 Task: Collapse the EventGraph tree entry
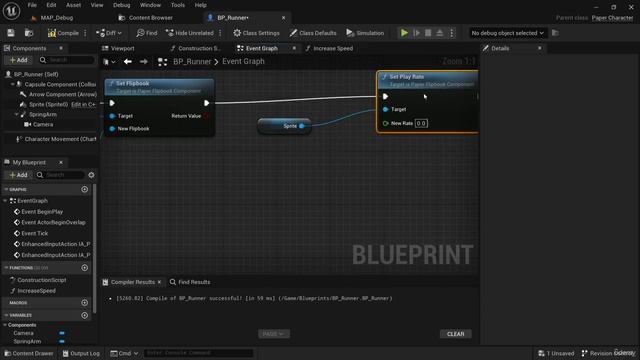(5, 201)
